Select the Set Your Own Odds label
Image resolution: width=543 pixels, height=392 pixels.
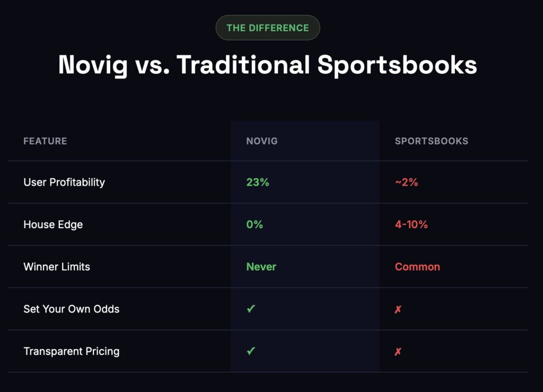click(72, 309)
